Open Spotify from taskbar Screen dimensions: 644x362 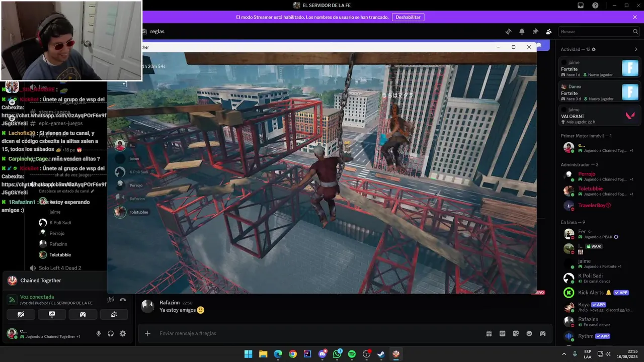pyautogui.click(x=352, y=354)
